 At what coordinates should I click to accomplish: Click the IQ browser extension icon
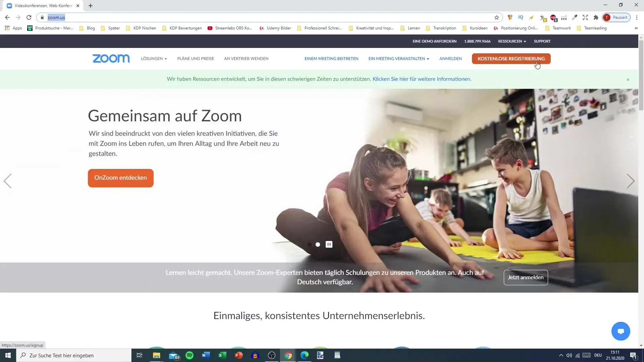[521, 17]
